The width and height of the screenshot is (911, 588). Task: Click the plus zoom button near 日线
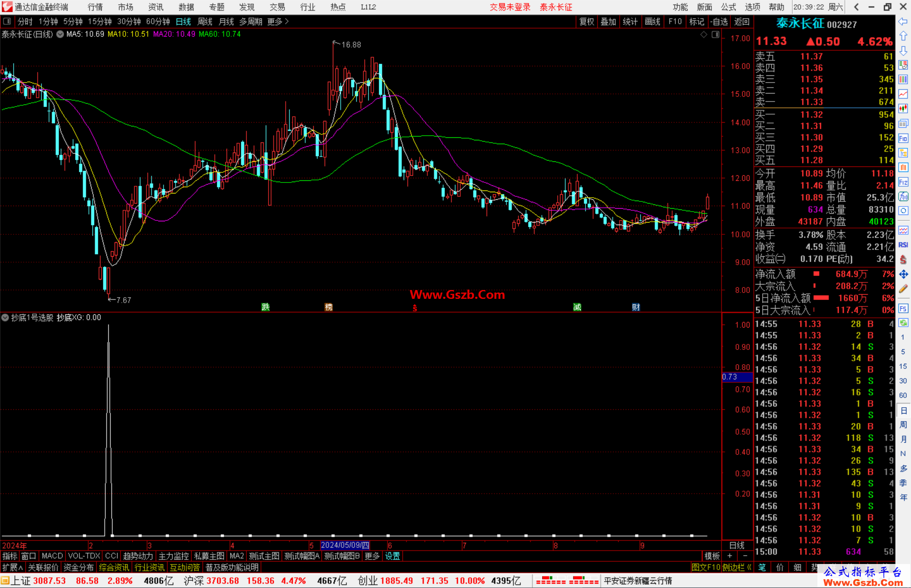(730, 556)
